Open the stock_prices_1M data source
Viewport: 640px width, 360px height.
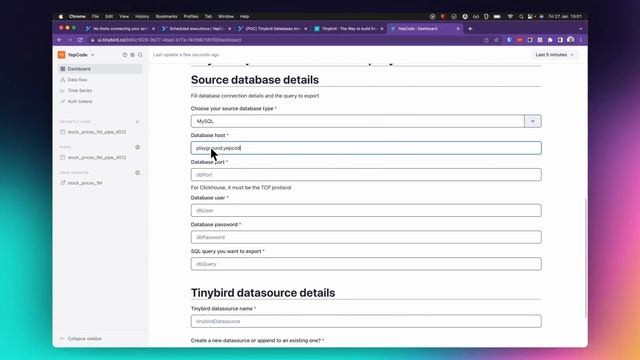tap(84, 183)
